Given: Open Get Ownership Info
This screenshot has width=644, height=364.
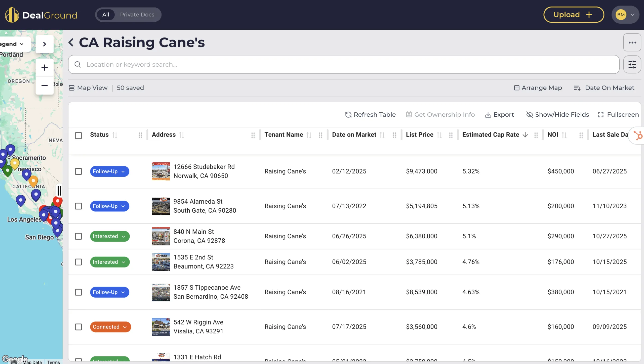Looking at the screenshot, I should tap(440, 114).
